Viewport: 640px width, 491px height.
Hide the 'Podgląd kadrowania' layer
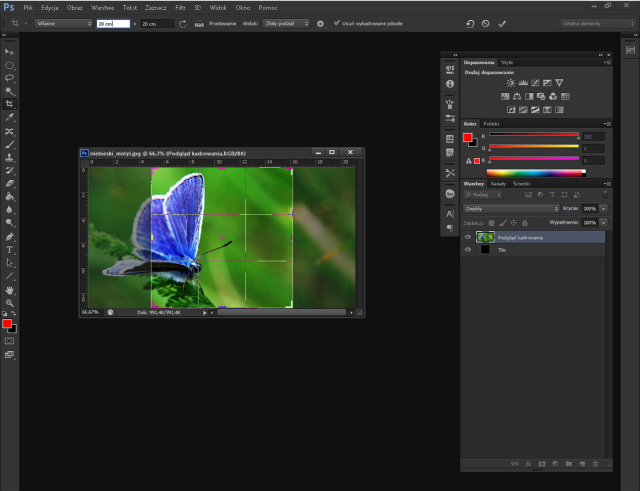(468, 237)
